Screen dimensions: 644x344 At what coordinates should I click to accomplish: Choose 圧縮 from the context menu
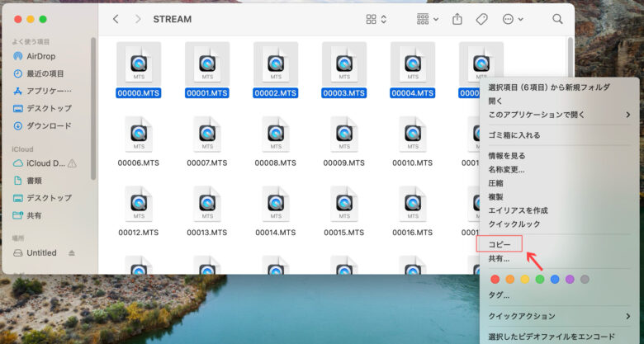click(x=497, y=183)
